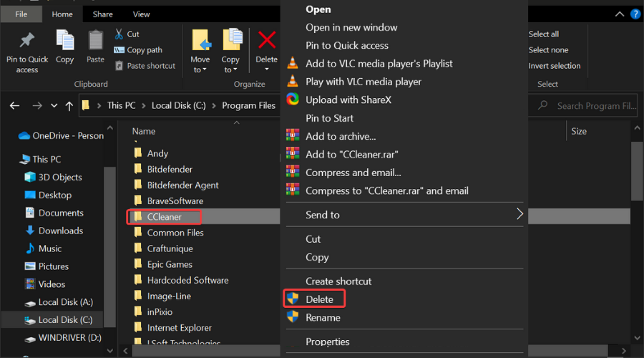Select the Bitdefender Agent folder

(176, 185)
